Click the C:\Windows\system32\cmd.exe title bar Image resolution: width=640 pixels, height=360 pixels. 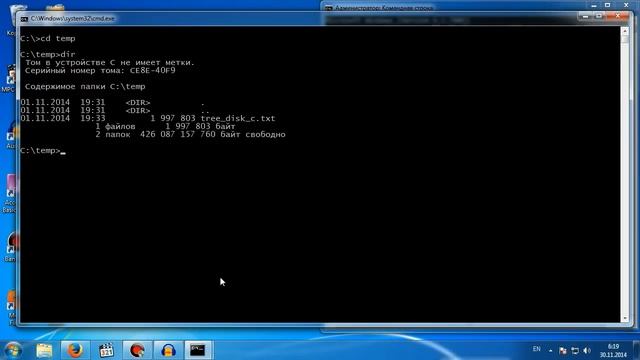[302, 18]
